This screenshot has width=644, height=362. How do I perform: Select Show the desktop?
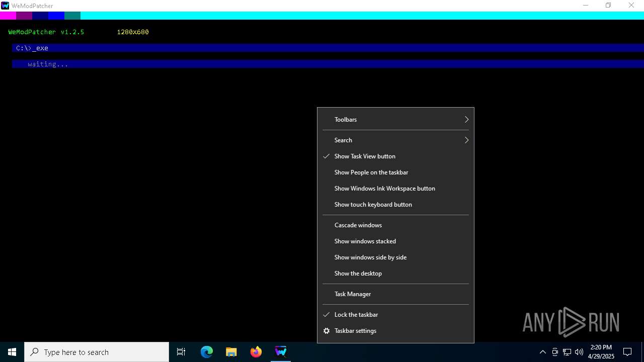tap(395, 274)
